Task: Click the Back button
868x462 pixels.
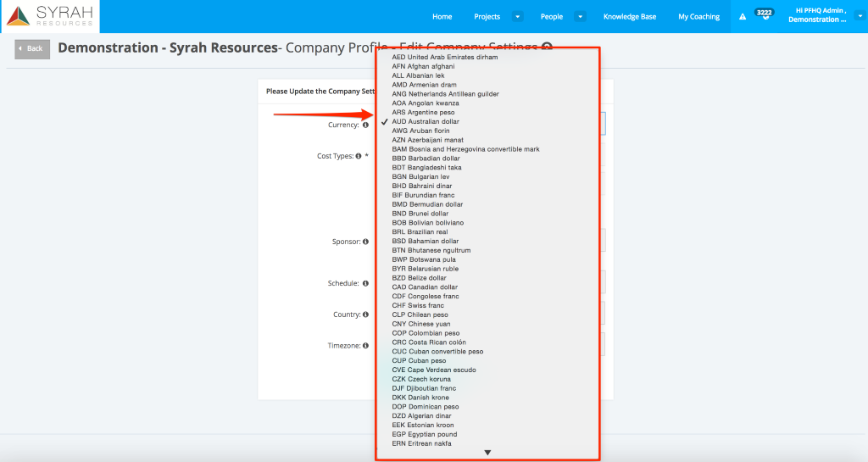Action: [32, 48]
